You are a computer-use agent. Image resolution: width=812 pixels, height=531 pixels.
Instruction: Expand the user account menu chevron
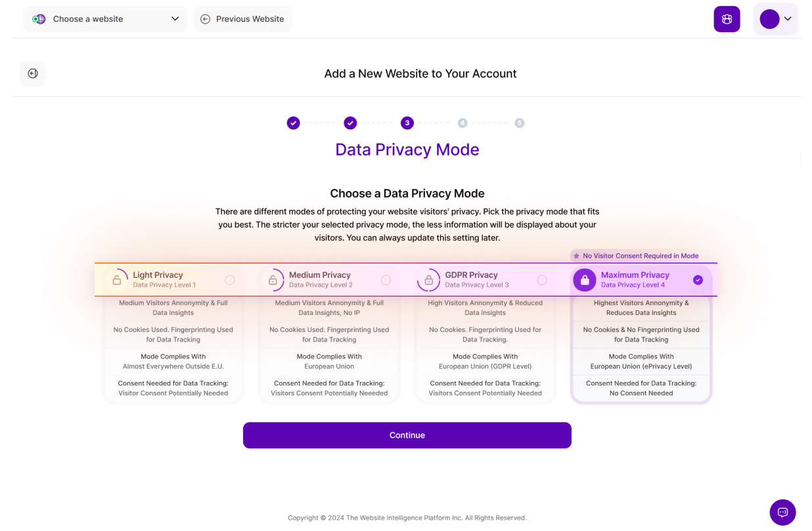(x=788, y=19)
